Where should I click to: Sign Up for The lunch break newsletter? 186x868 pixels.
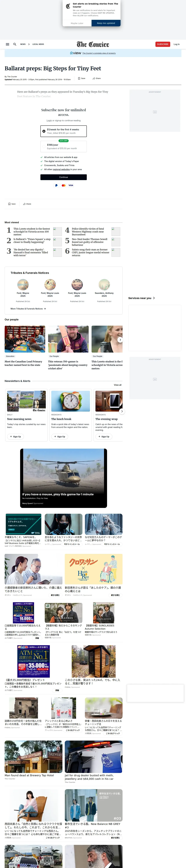[x=60, y=436]
